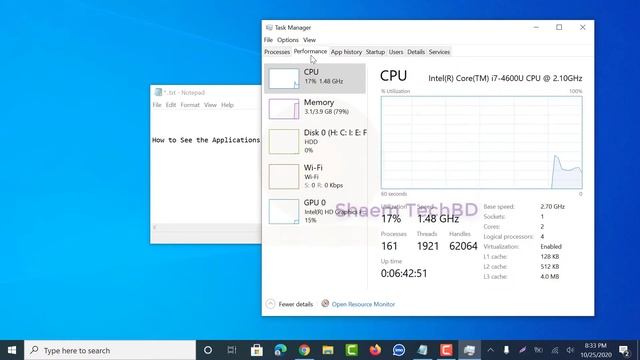Launch Microsoft Store from the taskbar
This screenshot has width=640, height=360.
(257, 350)
